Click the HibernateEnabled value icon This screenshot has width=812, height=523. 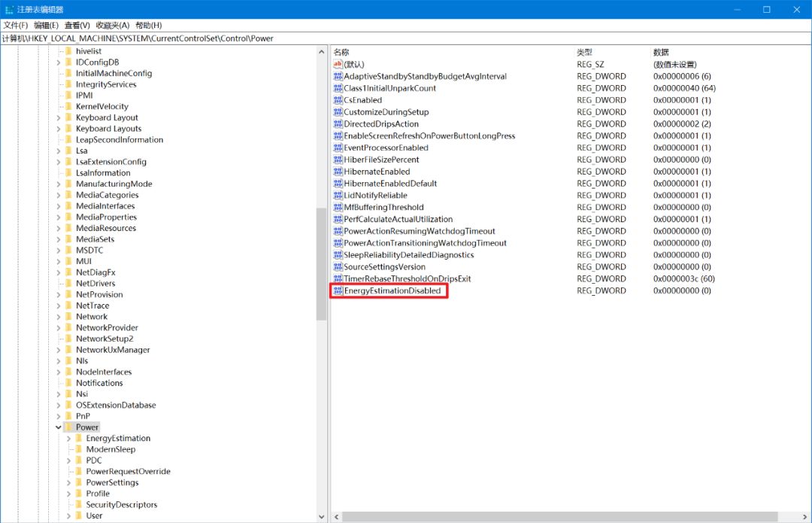tap(338, 172)
